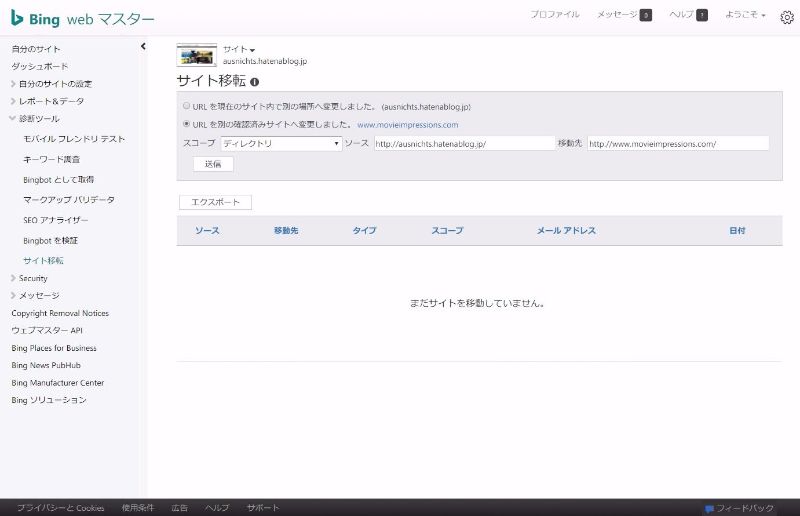Open 広告 footer link

pyautogui.click(x=180, y=508)
